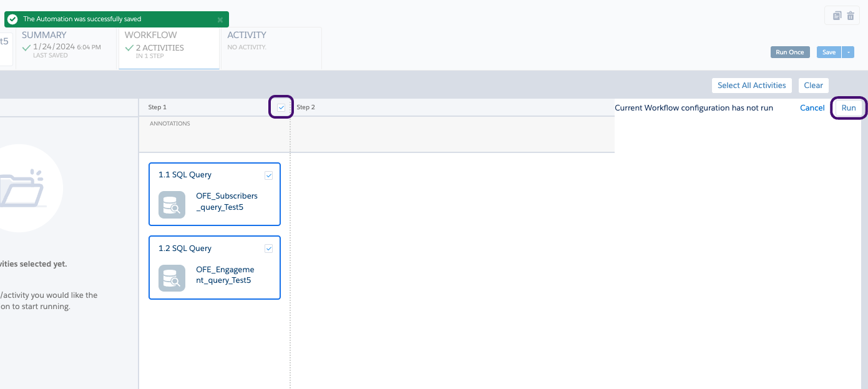Run the current workflow configuration

point(849,107)
